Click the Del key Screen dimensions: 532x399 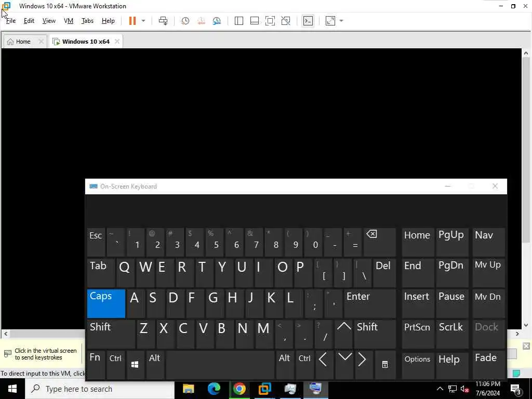(384, 273)
